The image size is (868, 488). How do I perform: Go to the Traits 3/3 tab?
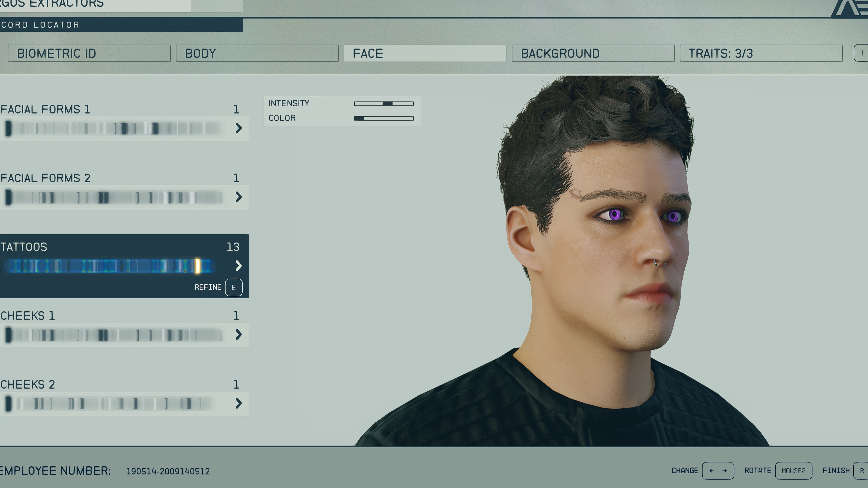761,53
